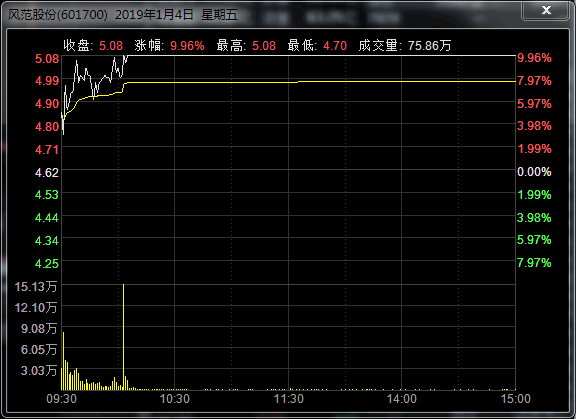576x419 pixels.
Task: Click the 4.62 baseline price label
Action: click(x=47, y=173)
